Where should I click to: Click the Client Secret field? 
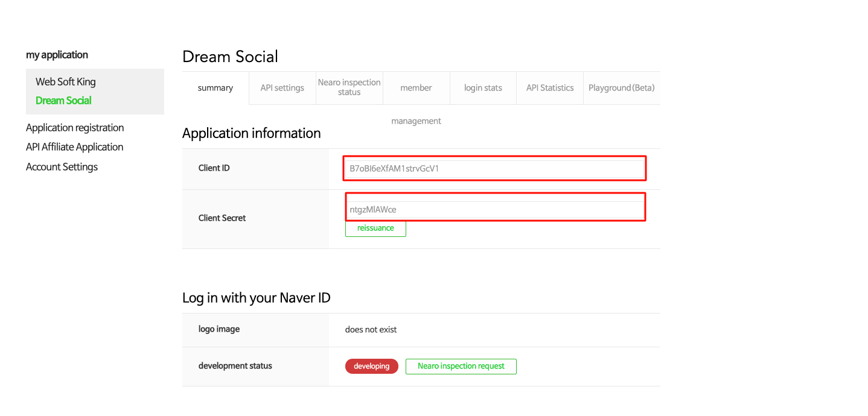pos(495,210)
